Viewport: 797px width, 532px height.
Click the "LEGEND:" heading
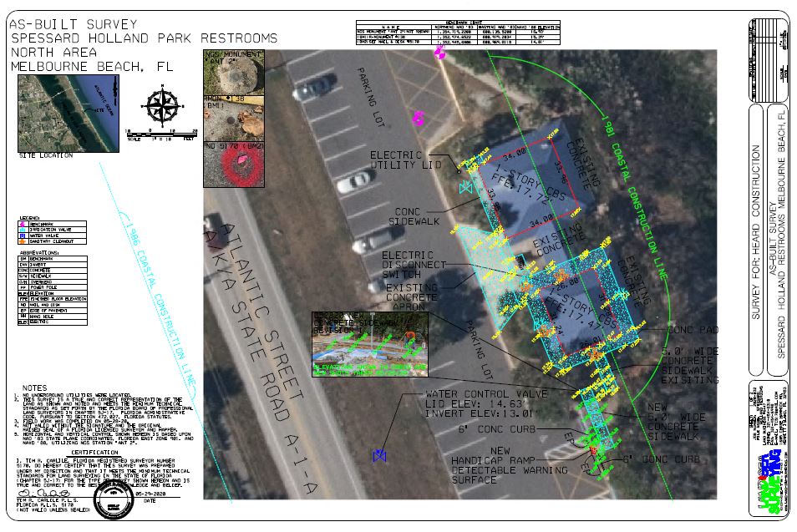(29, 218)
